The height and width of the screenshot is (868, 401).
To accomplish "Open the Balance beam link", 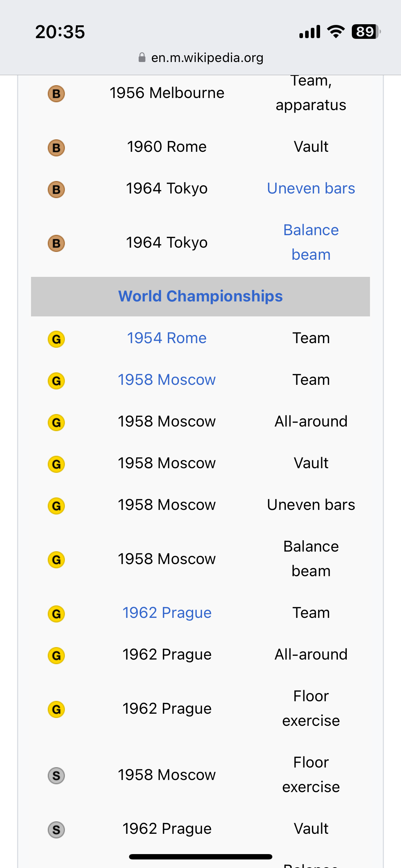I will click(311, 242).
